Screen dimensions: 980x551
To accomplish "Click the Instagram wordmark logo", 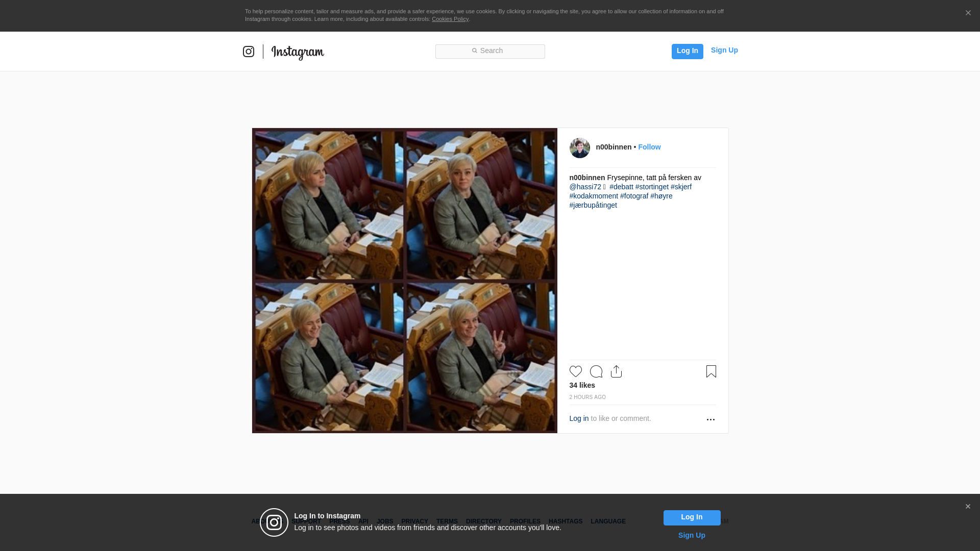I will coord(298,52).
